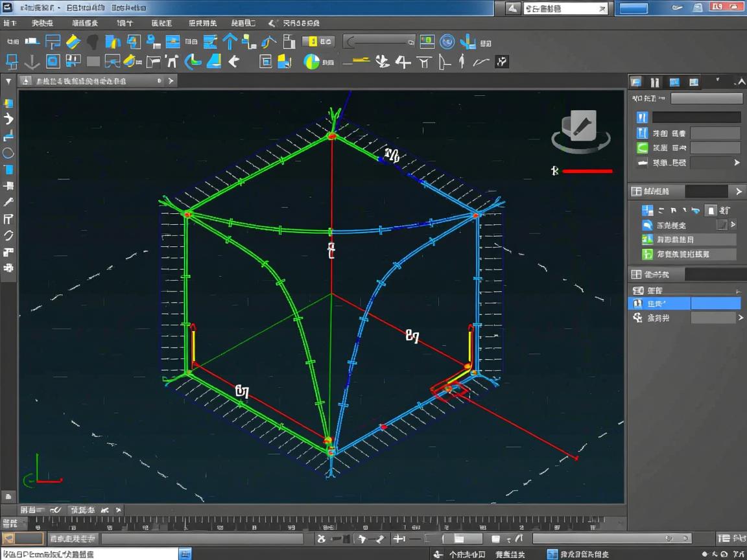Select the circle tool in the left sidebar

[8, 154]
